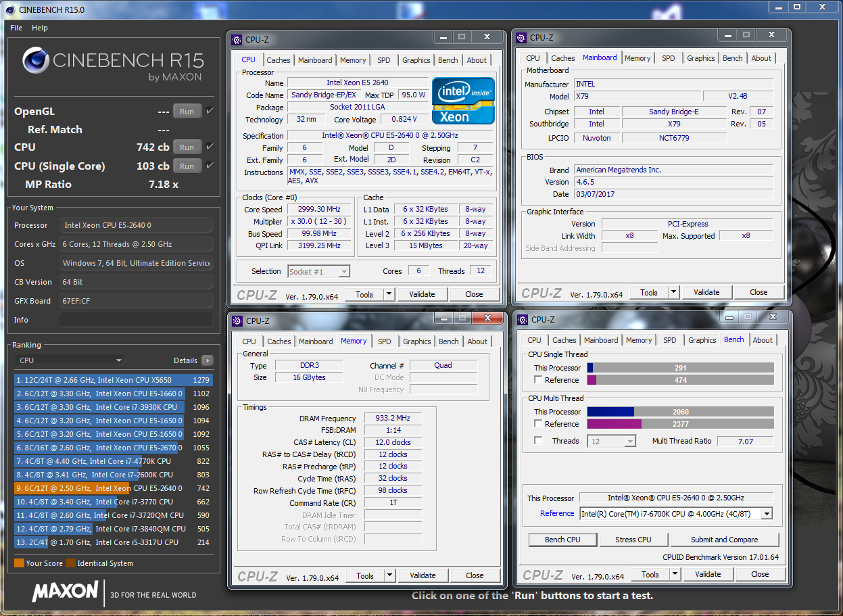
Task: Click the Multi Thread Ratio value 7.07
Action: pos(745,441)
